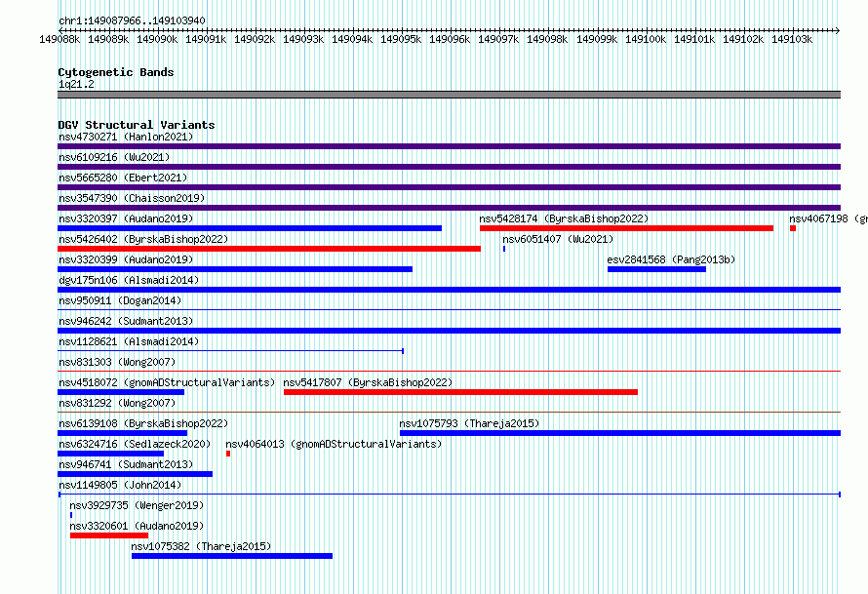The height and width of the screenshot is (594, 868).
Task: Open the nsv4064013 (gnomADStructuralVariants) label
Action: (334, 444)
